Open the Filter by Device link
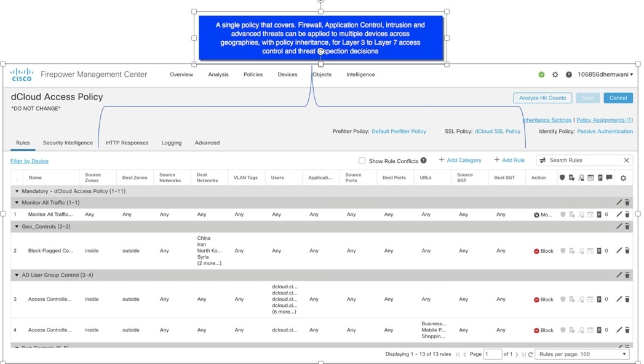This screenshot has height=364, width=644. [x=30, y=161]
